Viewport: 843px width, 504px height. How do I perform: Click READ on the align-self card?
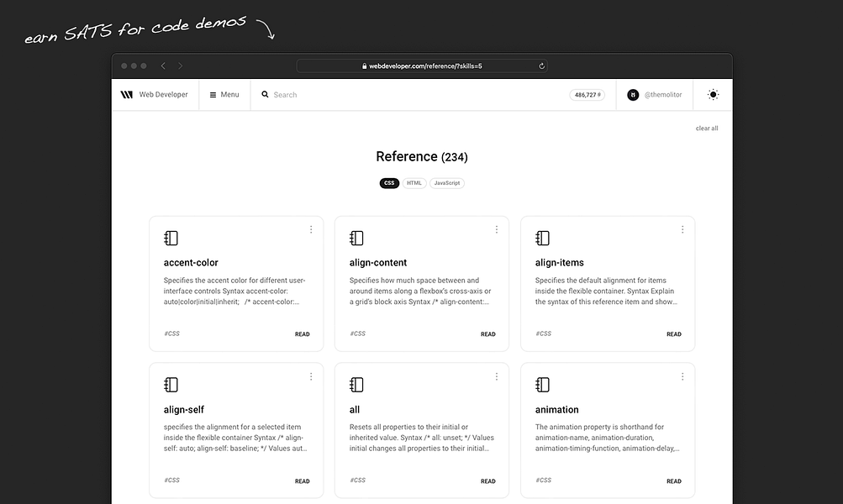click(x=302, y=480)
